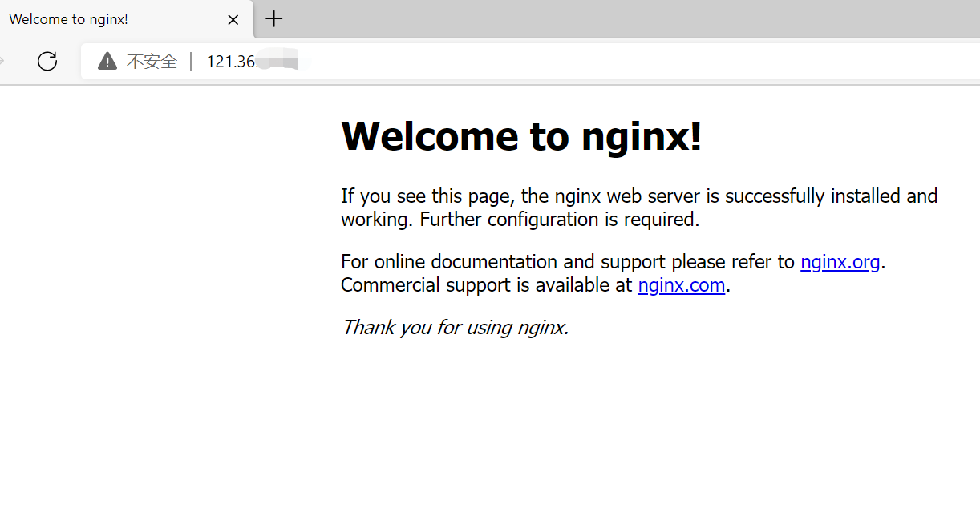The width and height of the screenshot is (980, 516).
Task: Open a new tab with the plus icon
Action: pos(274,19)
